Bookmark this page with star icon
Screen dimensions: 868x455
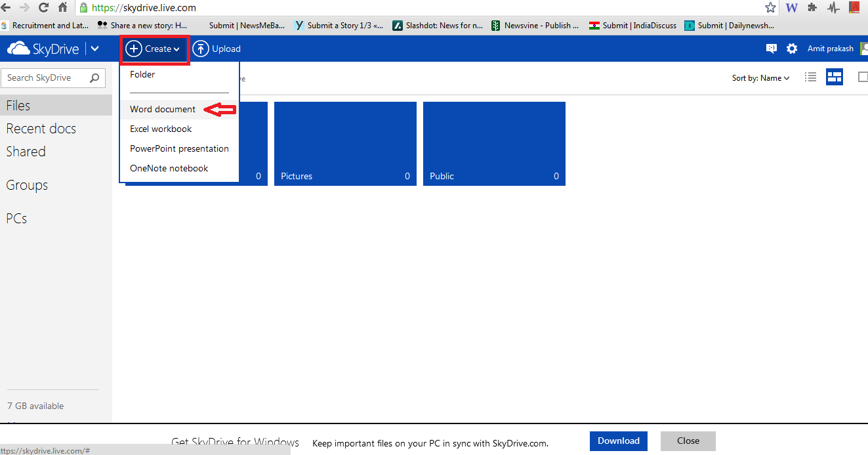click(771, 8)
